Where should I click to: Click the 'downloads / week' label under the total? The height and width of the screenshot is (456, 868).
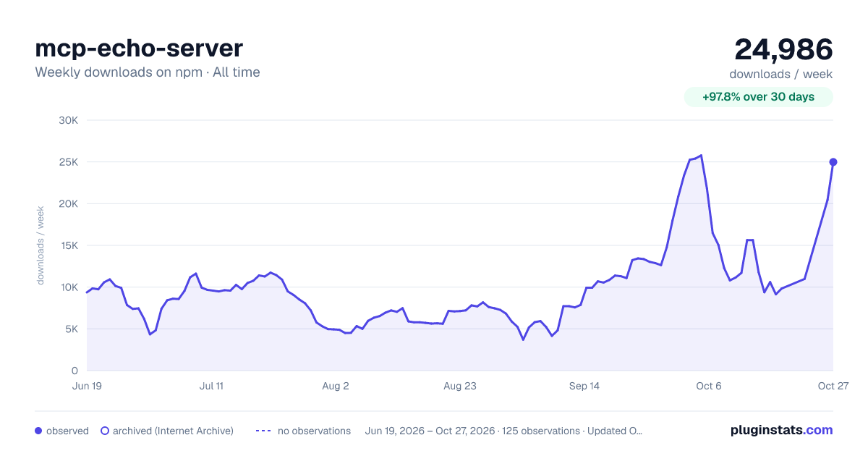[781, 74]
